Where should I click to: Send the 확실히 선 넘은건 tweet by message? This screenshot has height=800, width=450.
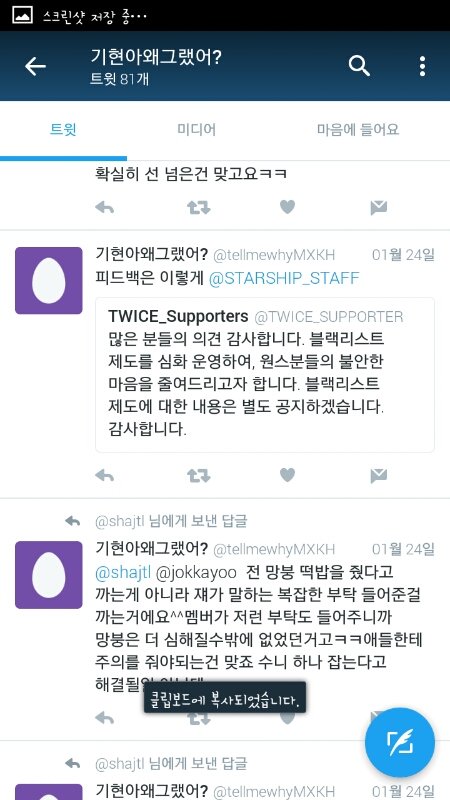(379, 207)
